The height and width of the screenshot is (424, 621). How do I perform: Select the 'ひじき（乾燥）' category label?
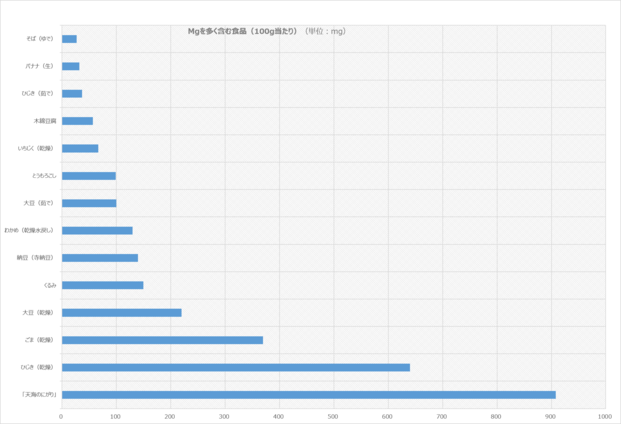[37, 367]
